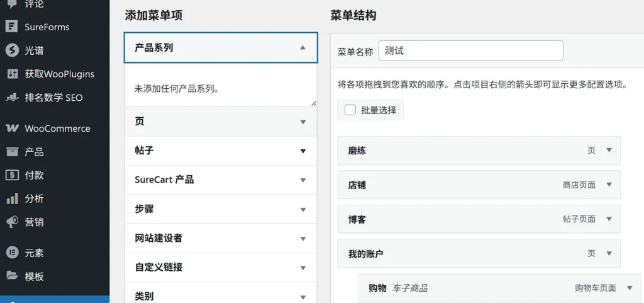Open the 分析 menu label

point(34,199)
